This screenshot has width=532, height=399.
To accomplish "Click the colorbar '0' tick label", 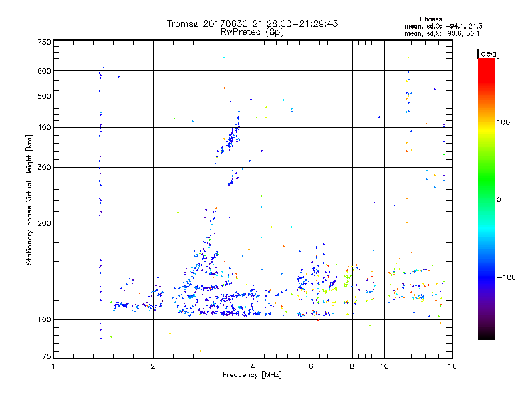I will click(x=499, y=200).
